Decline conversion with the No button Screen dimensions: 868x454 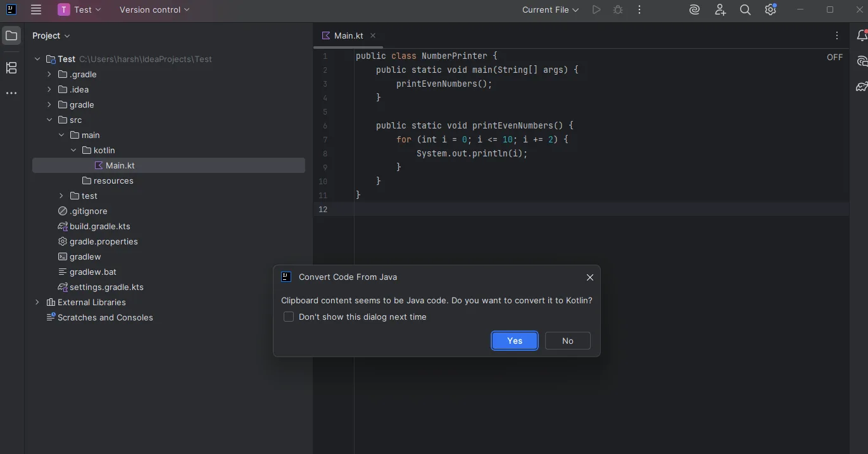[568, 341]
